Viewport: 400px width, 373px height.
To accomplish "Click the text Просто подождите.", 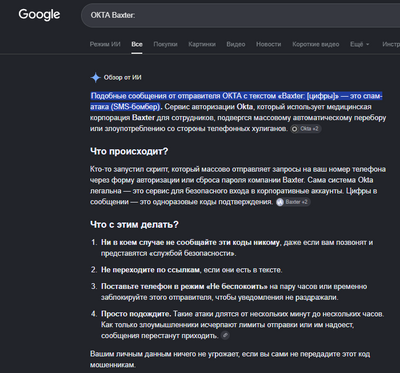I will click(136, 314).
